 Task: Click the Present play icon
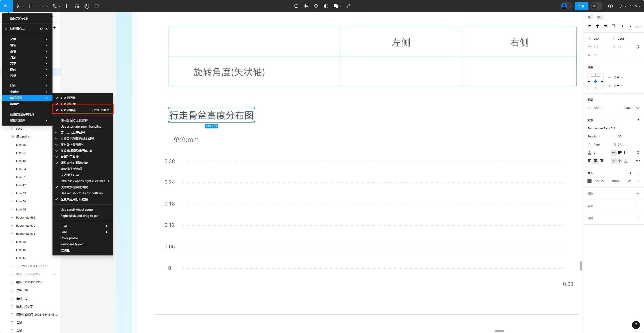pos(621,6)
